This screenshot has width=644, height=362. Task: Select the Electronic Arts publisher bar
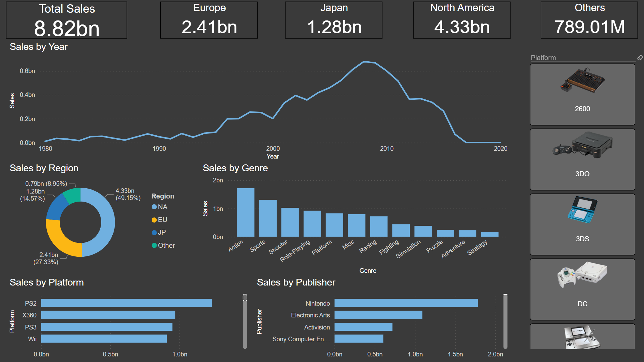[378, 315]
